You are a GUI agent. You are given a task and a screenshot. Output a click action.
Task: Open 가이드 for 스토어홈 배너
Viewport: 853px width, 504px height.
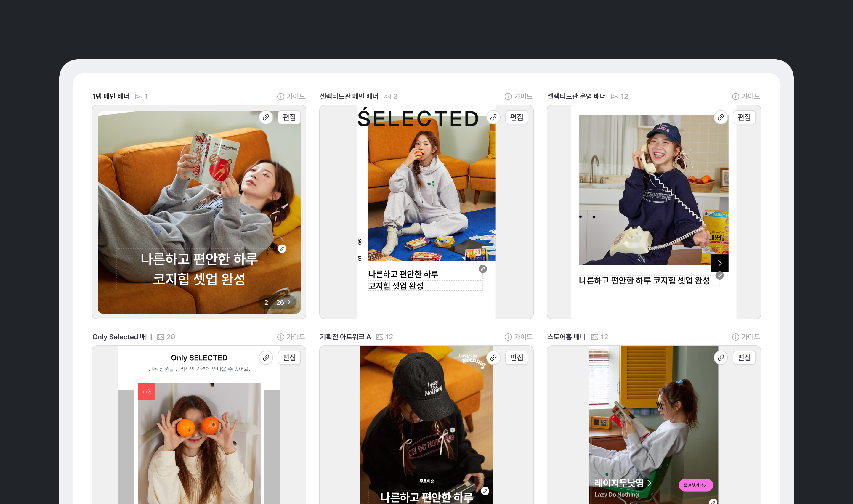[746, 337]
